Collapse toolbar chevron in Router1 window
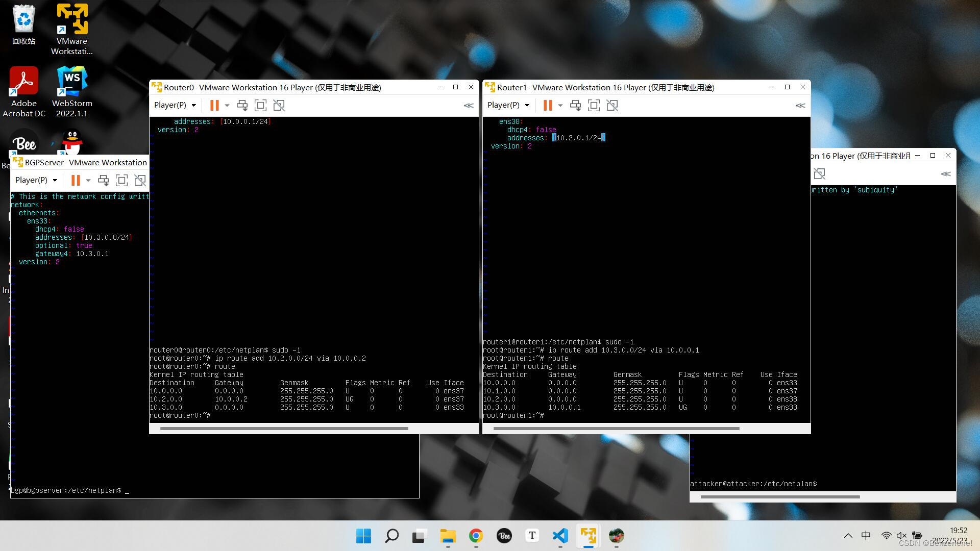Screen dimensions: 980x551 (x=800, y=106)
